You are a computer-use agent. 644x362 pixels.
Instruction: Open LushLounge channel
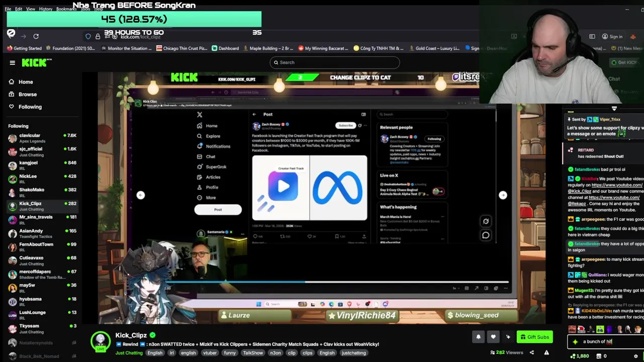[42, 315]
